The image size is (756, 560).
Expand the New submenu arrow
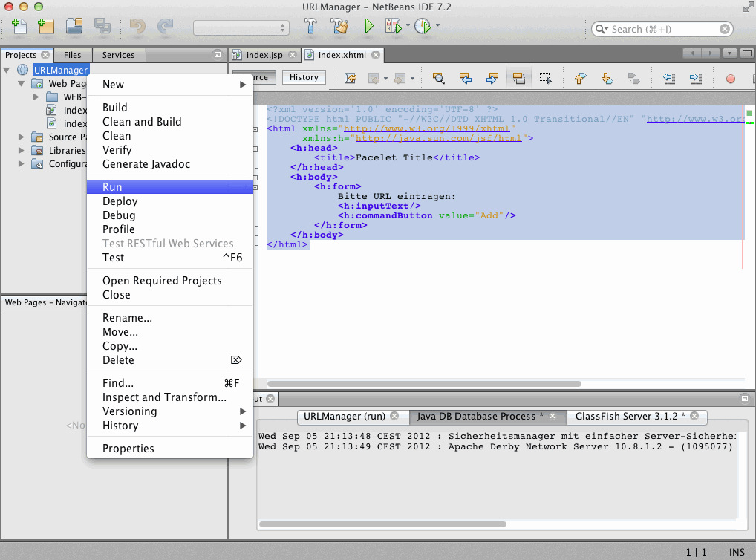243,85
